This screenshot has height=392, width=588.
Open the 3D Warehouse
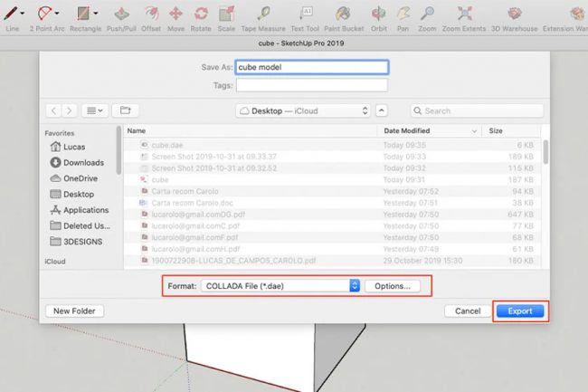[514, 14]
